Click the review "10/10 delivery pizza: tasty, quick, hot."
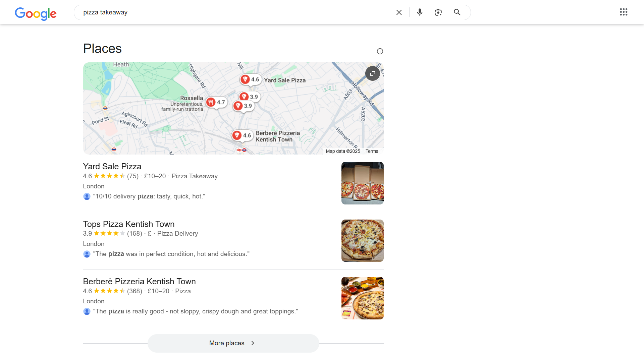 pos(149,196)
